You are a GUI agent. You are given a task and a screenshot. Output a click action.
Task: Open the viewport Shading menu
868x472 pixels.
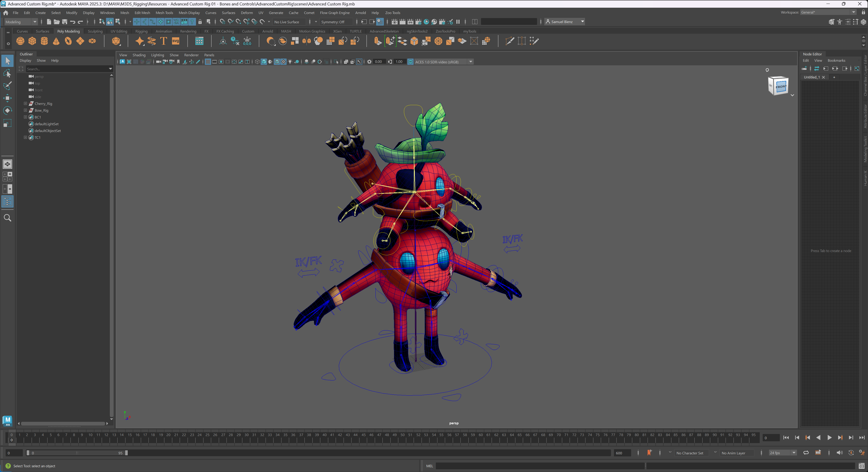tap(139, 55)
